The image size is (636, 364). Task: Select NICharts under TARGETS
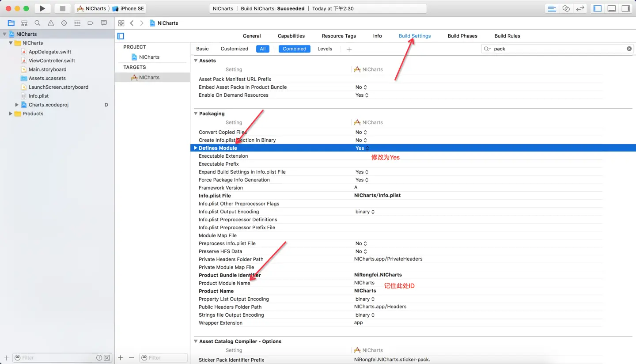149,77
